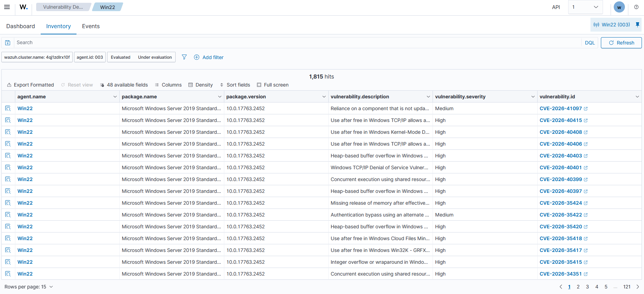This screenshot has height=294, width=644.
Task: Open the hamburger navigation menu
Action: 7,7
